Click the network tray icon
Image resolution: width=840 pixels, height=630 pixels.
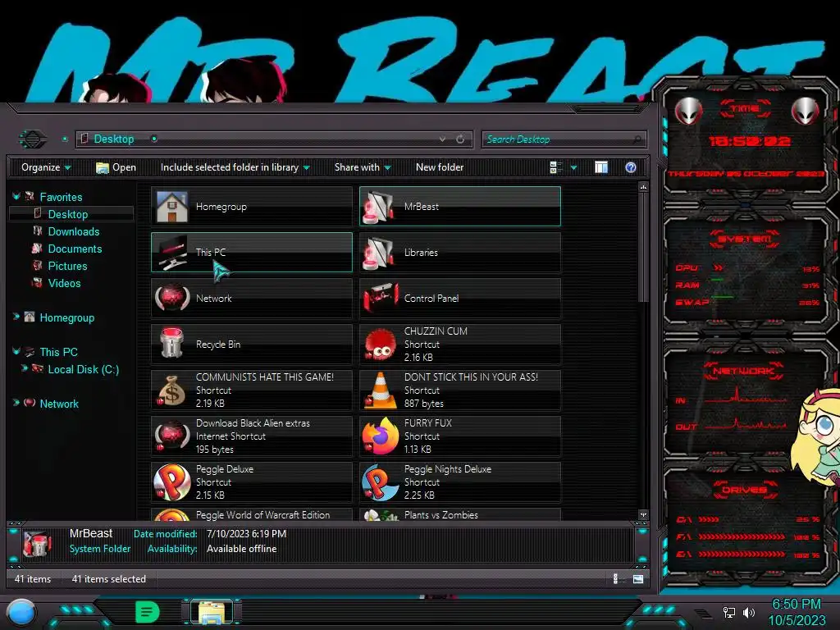coord(729,612)
